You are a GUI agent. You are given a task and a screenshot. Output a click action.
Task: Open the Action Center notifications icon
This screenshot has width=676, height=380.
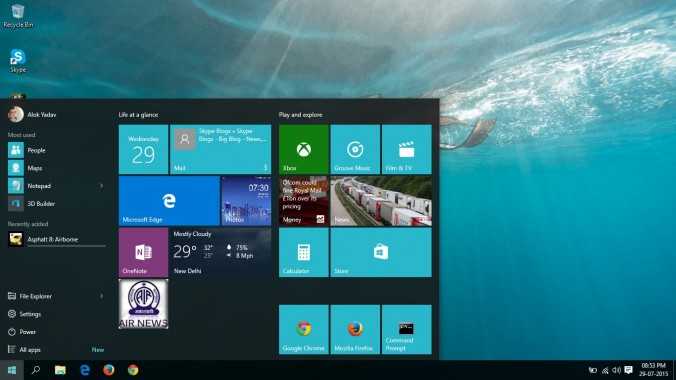coord(629,370)
